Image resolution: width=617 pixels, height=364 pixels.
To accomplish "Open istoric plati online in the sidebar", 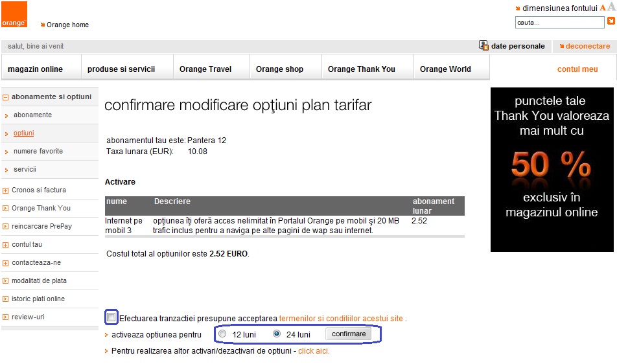I will pos(38,299).
